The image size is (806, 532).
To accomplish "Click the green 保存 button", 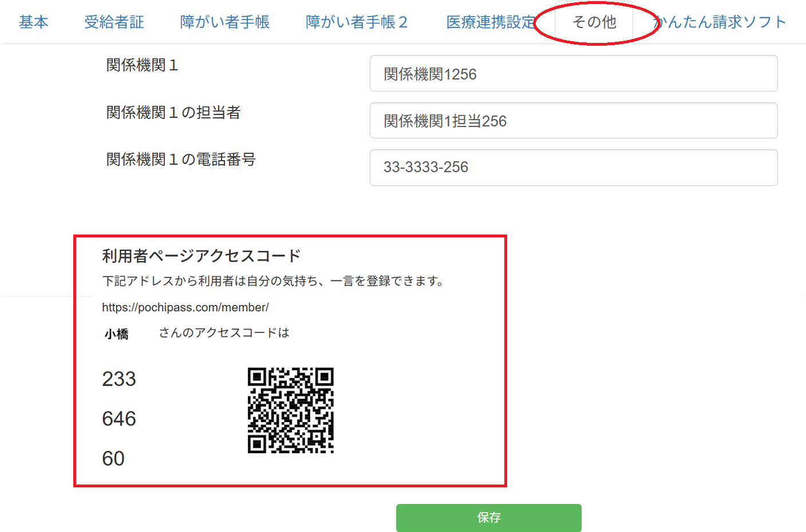I will click(489, 518).
